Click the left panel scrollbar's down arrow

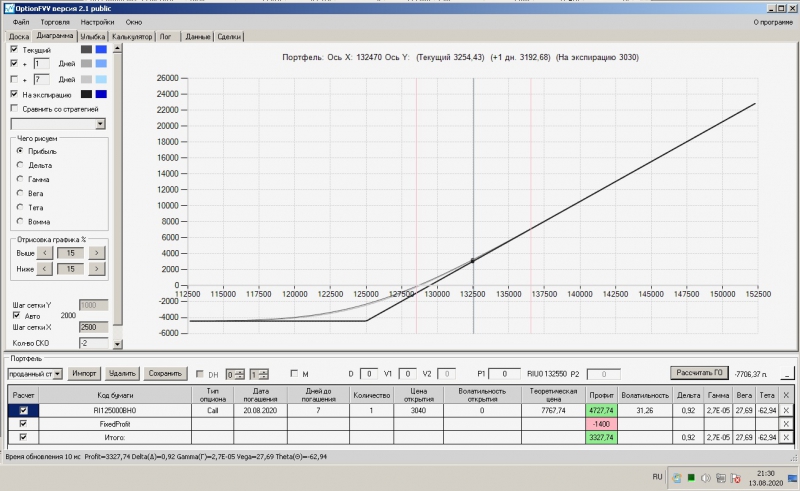coord(117,344)
